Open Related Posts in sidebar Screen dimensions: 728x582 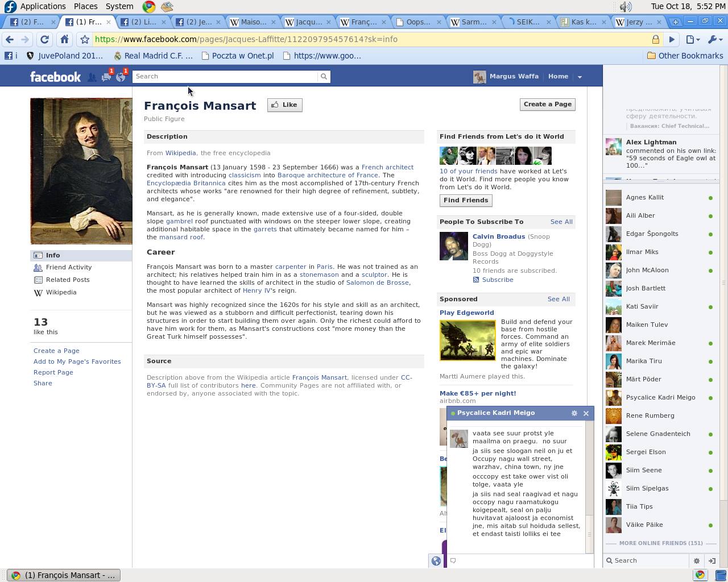[x=67, y=280]
